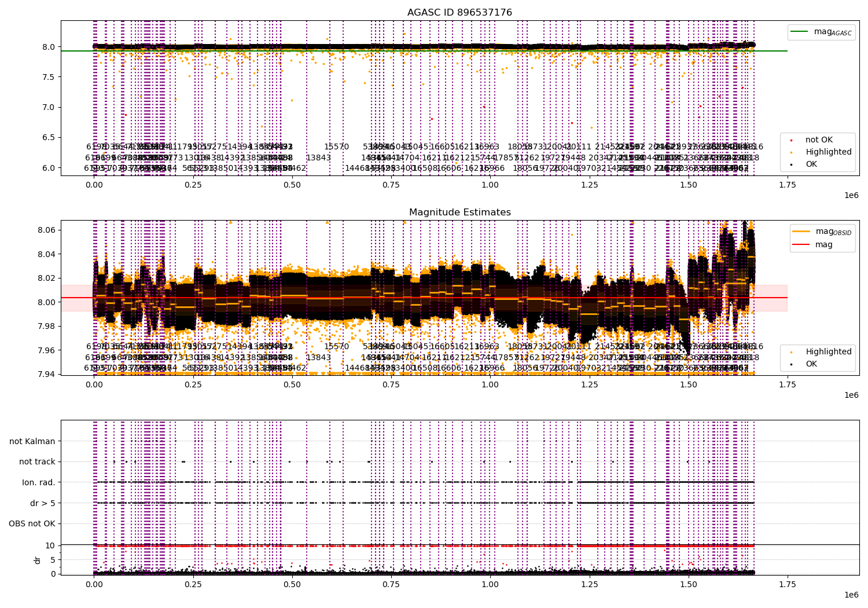Click x-tick '0.25' under the middle plot
This screenshot has height=608, width=868.
point(193,384)
